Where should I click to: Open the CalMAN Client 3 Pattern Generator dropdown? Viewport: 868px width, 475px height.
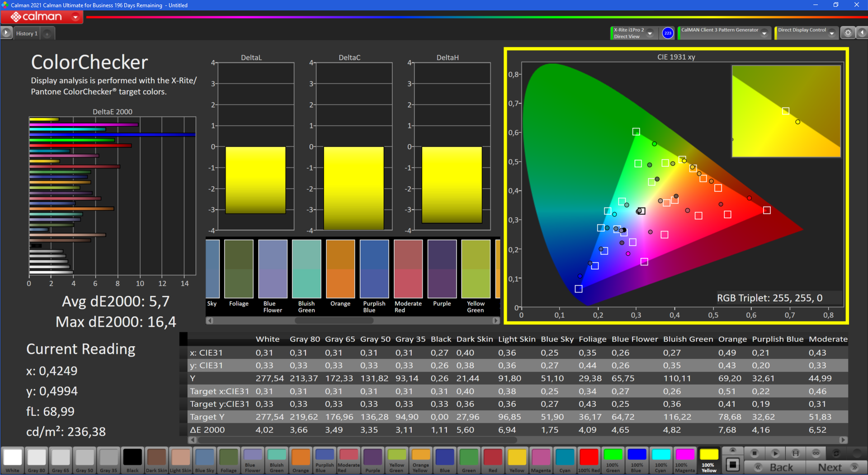[x=764, y=33]
